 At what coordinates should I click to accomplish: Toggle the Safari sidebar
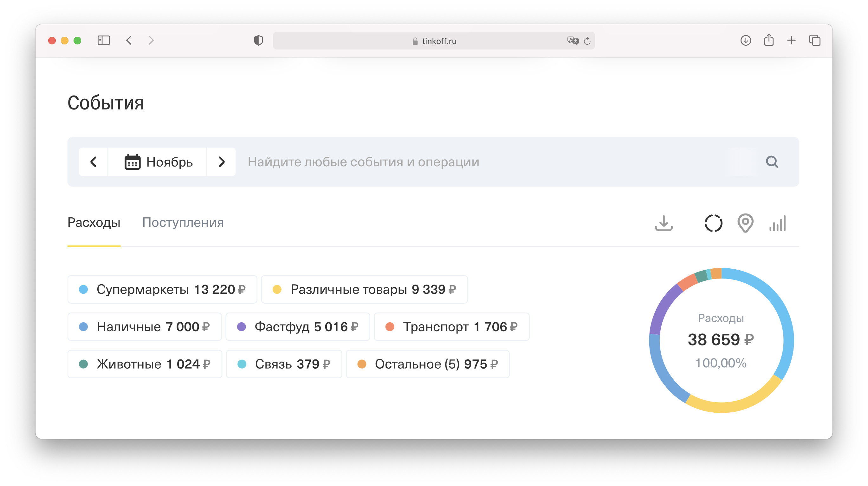103,41
